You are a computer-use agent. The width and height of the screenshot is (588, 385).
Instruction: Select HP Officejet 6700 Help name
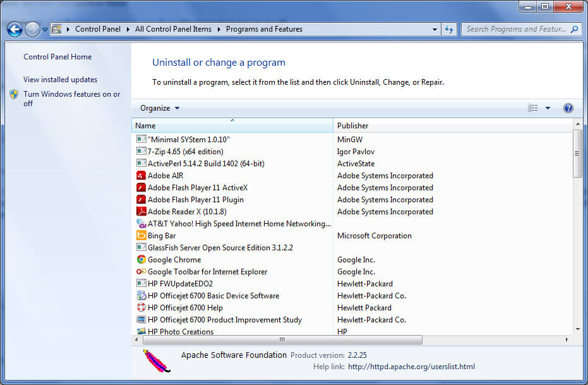tap(185, 308)
